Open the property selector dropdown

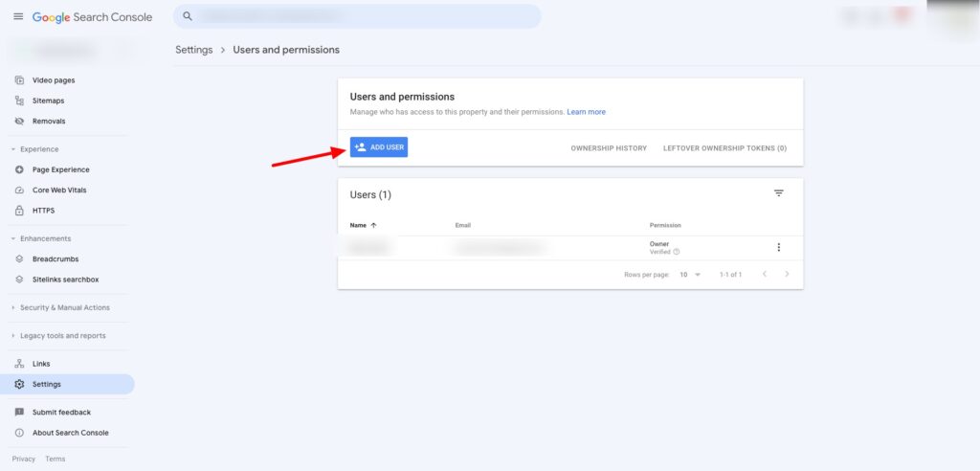pos(69,51)
